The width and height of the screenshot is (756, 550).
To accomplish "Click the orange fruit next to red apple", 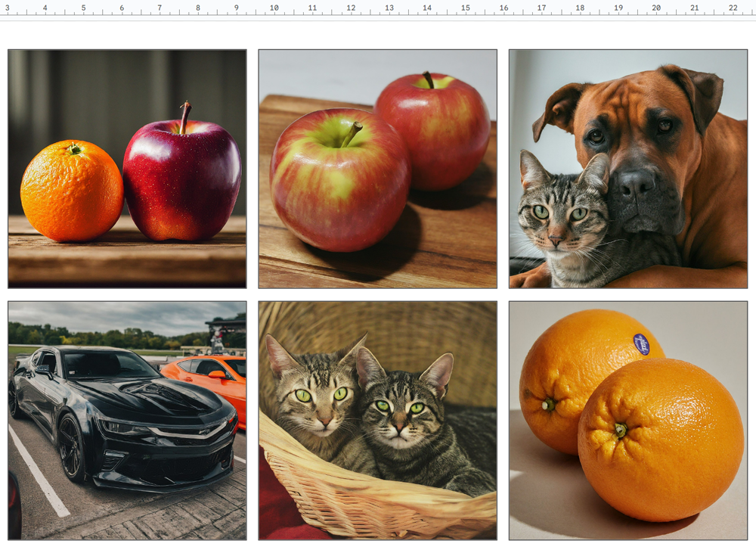I will [x=72, y=191].
